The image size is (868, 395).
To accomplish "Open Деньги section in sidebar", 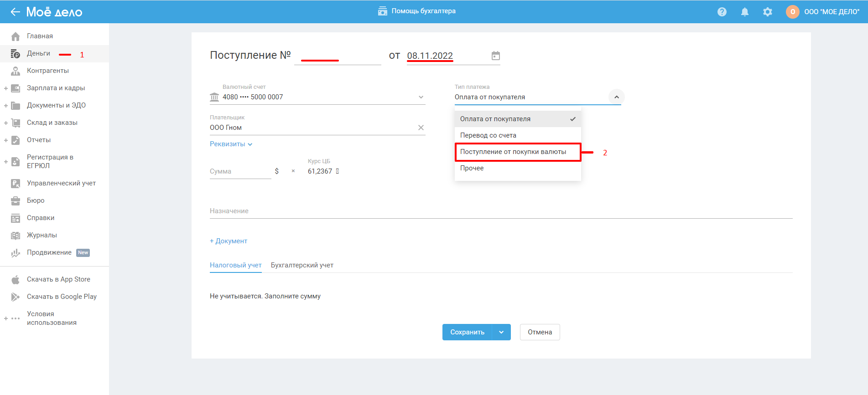I will point(38,54).
